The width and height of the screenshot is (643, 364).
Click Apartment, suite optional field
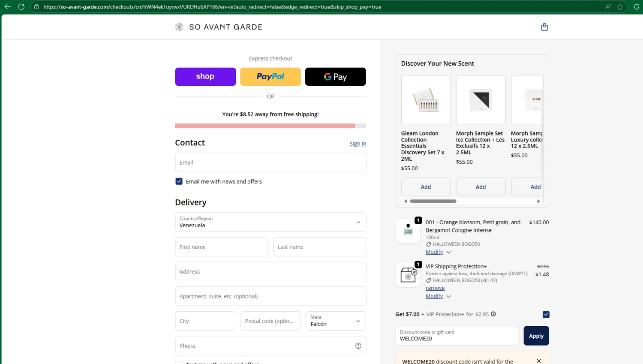click(x=270, y=296)
